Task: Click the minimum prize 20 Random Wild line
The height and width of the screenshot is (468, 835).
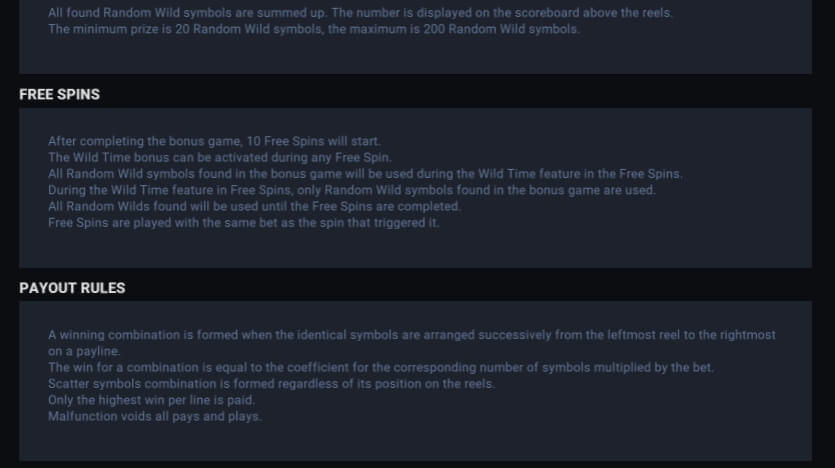Action: [314, 29]
